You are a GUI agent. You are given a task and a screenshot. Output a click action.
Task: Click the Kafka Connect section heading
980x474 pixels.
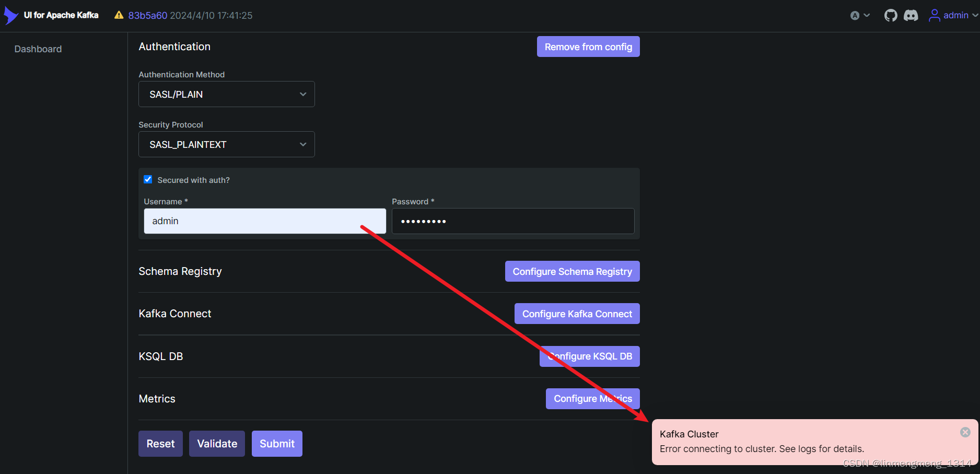tap(175, 314)
